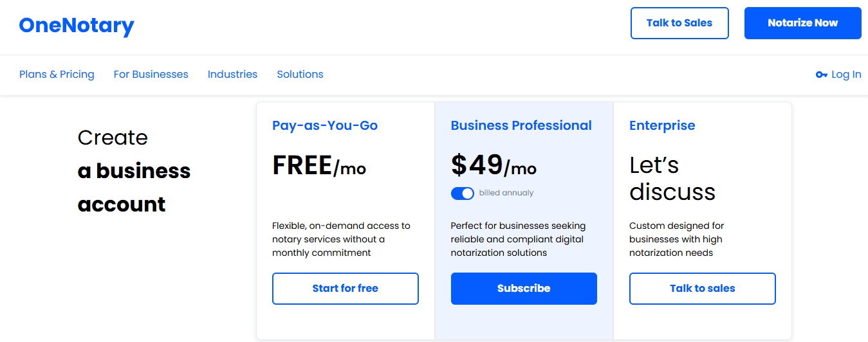Expand the Solutions menu

point(300,75)
